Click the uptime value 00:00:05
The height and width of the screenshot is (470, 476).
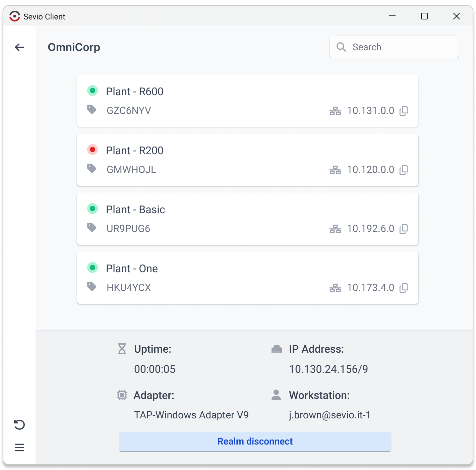click(155, 369)
